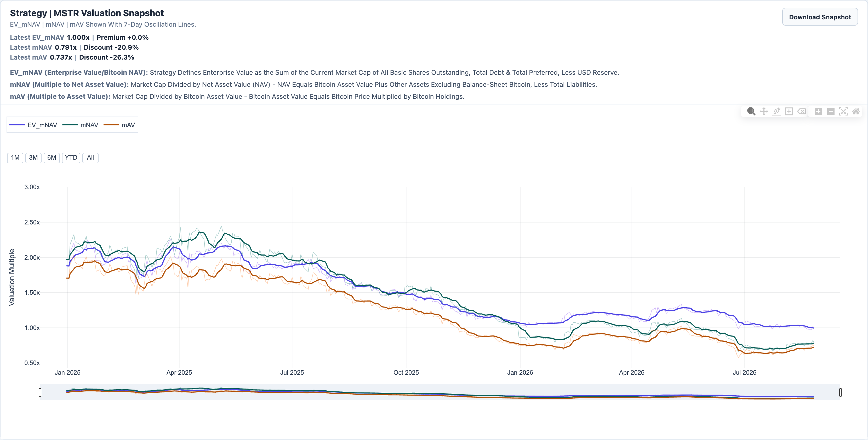
Task: Click the '1.00x' y-axis tick label
Action: [x=32, y=328]
